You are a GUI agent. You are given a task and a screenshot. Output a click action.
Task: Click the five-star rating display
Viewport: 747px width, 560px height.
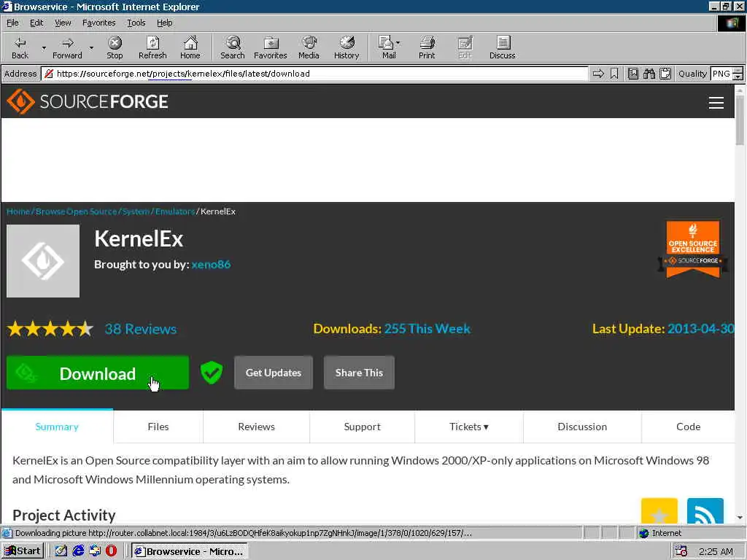[x=50, y=329]
